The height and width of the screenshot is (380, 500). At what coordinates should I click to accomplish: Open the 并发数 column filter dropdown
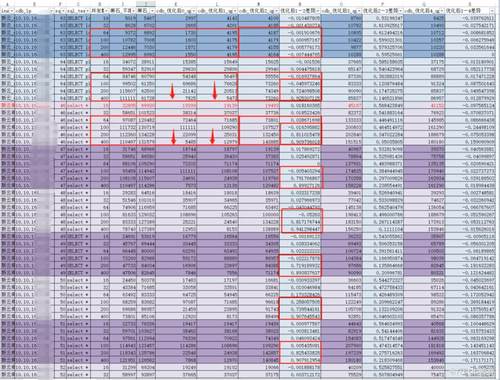[107, 11]
